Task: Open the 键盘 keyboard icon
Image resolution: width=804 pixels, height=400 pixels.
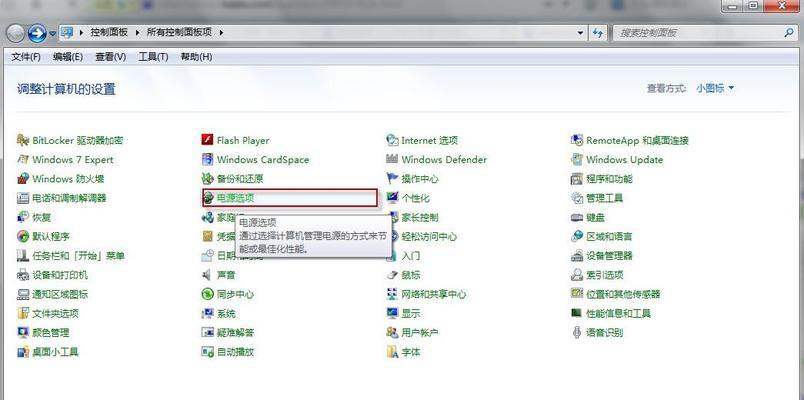Action: (577, 217)
